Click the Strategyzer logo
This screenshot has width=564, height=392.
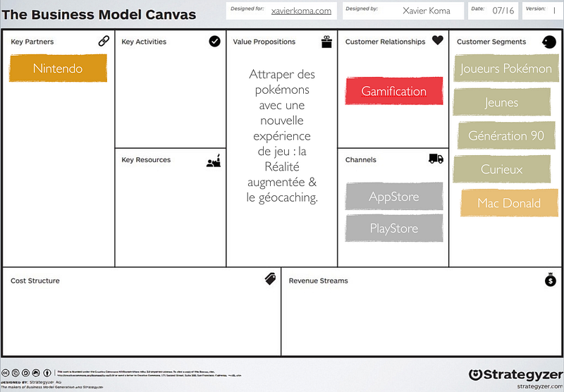tap(516, 374)
